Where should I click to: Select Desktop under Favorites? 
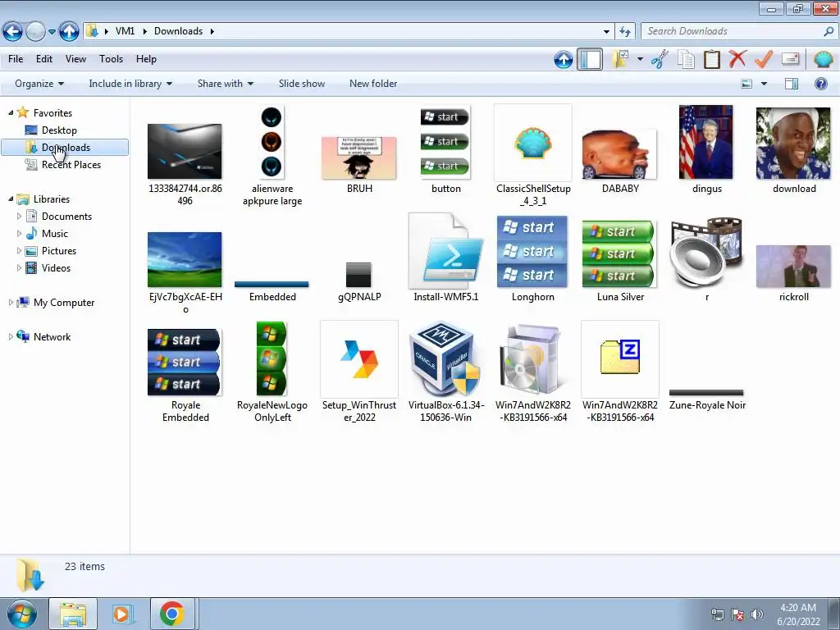pos(59,130)
